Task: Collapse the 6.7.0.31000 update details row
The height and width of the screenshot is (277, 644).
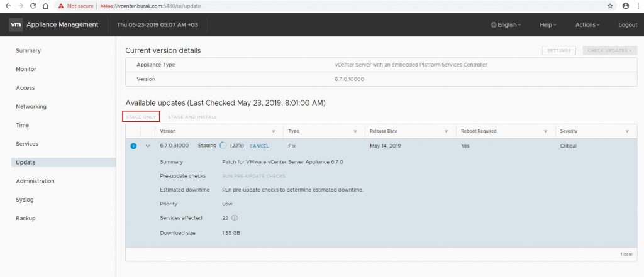Action: click(x=148, y=146)
